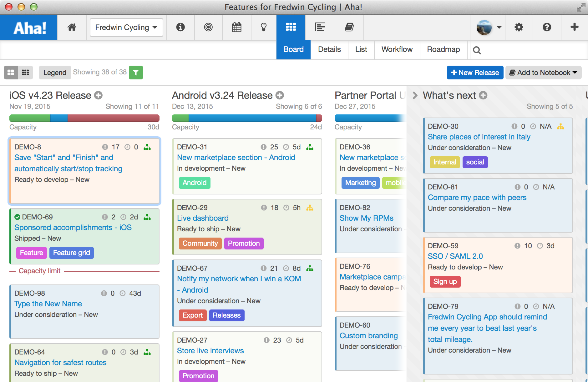Open Share places of interest in Italy
Screen dimensions: 588x382
tap(479, 137)
